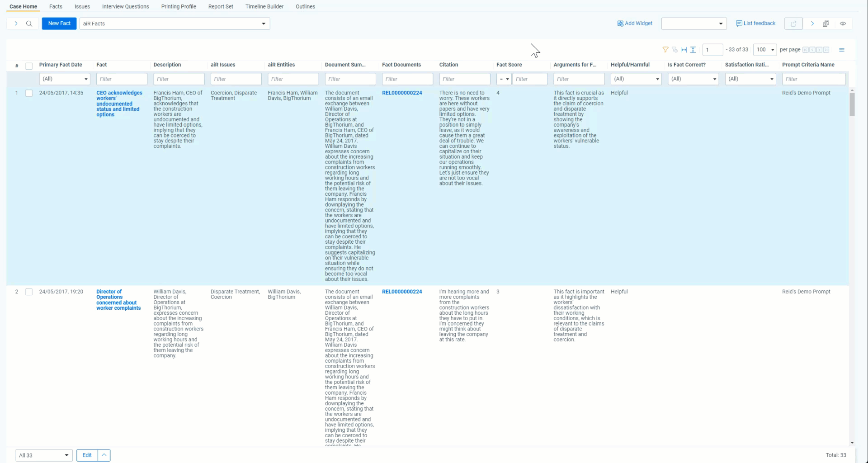Click the Add Widget link
The width and height of the screenshot is (868, 463).
[635, 24]
